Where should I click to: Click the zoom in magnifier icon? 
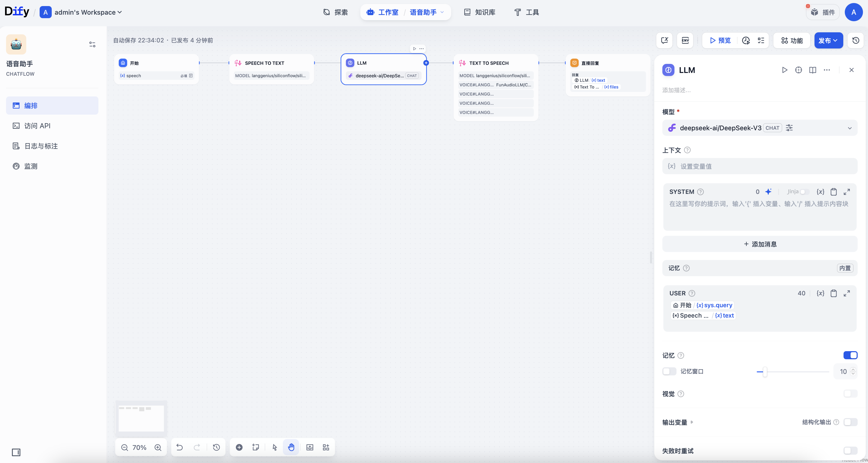[158, 448]
